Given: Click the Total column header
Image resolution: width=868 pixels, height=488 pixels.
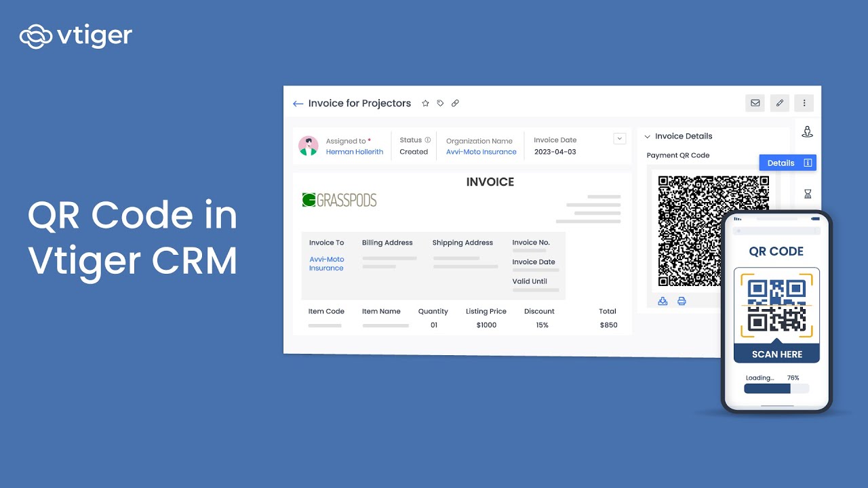Looking at the screenshot, I should pos(608,312).
